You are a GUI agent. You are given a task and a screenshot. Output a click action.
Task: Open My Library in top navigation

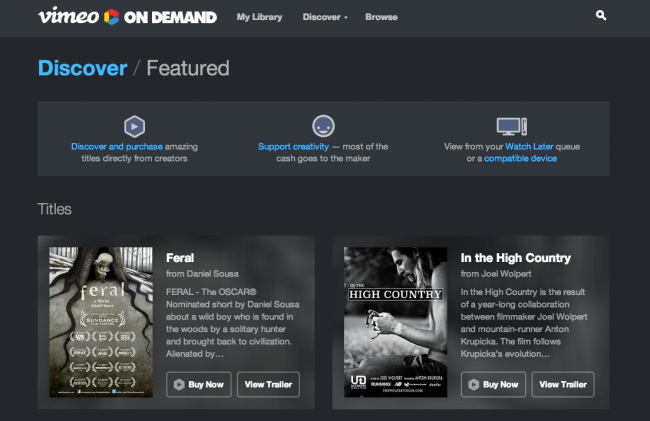(x=260, y=17)
